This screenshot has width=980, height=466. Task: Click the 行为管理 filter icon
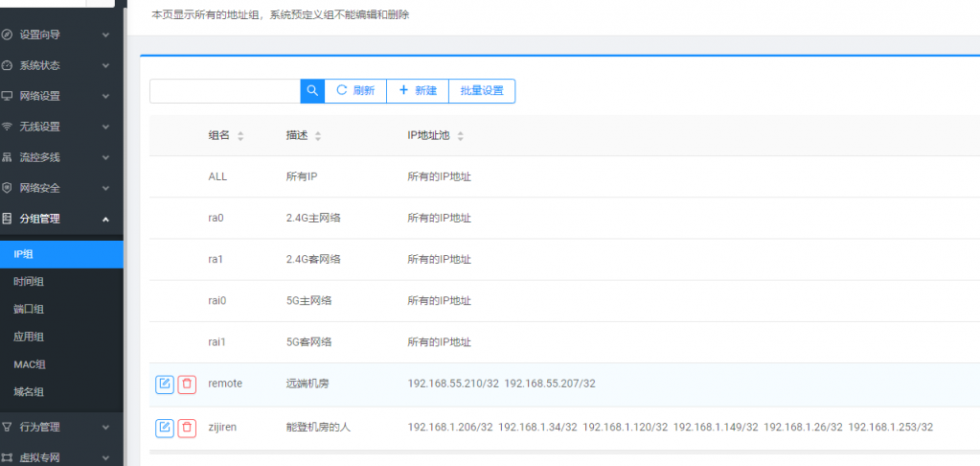coord(7,428)
